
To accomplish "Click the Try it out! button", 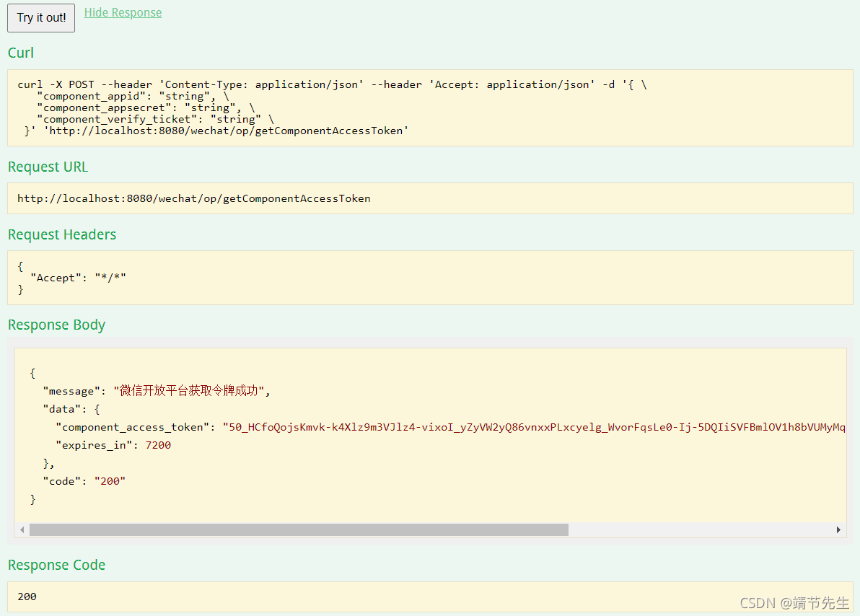I will click(x=41, y=17).
